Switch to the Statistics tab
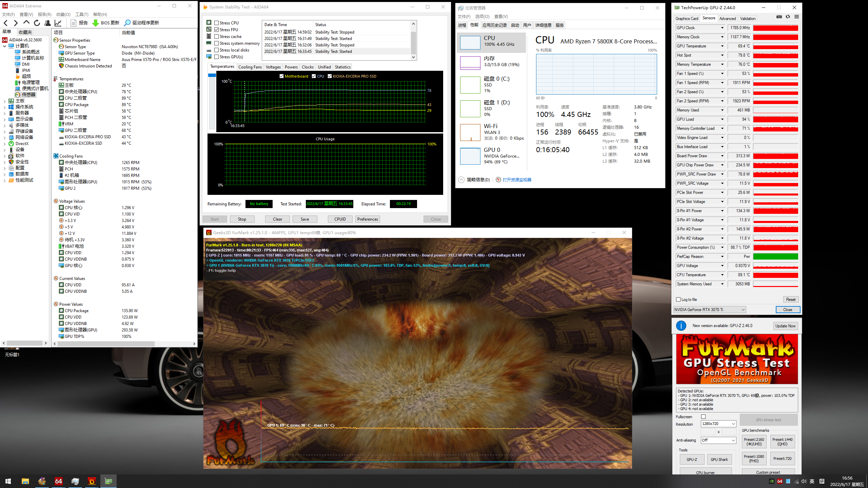868x488 pixels. 342,67
